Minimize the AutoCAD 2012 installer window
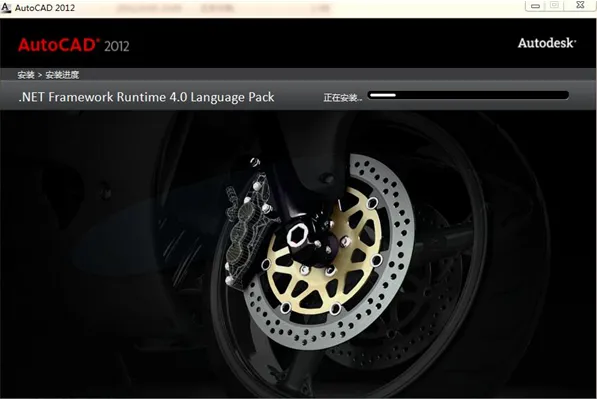Viewport: 597px width, 399px height. click(535, 6)
